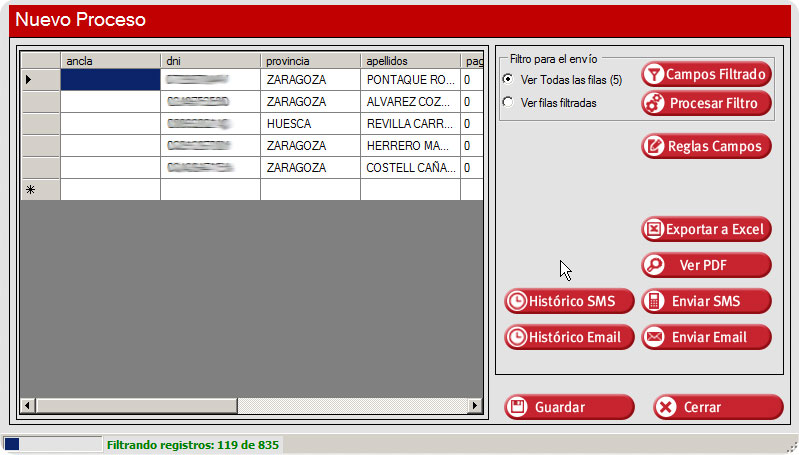The height and width of the screenshot is (455, 799).
Task: Sort by the 'provincia' column header
Action: 310,61
